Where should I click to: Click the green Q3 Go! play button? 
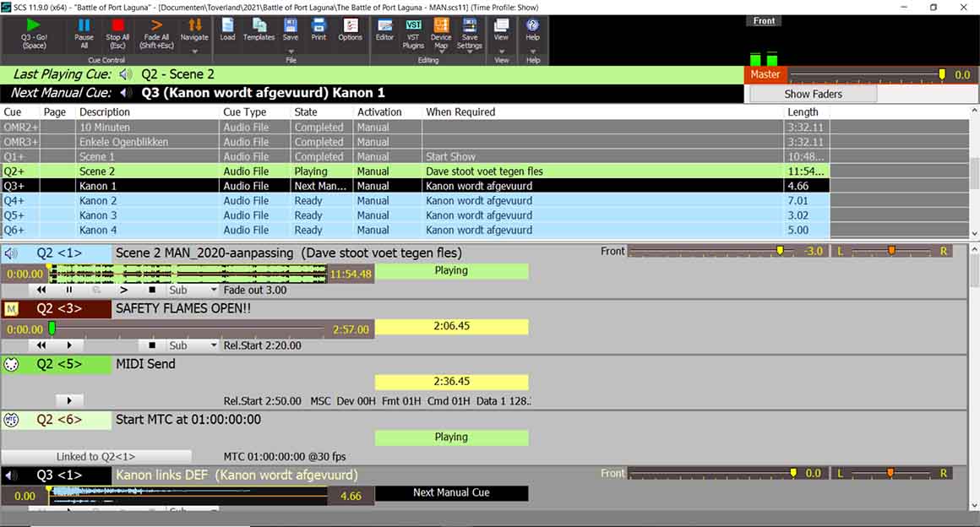click(34, 32)
